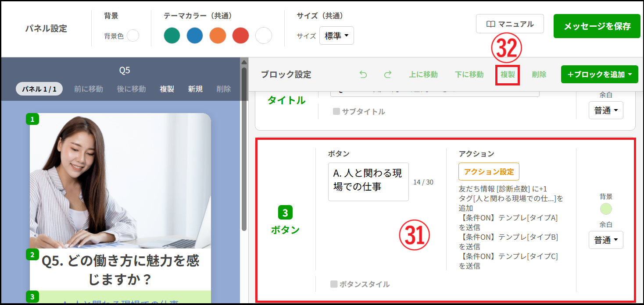Open the マニュアル book button
The width and height of the screenshot is (644, 305).
(x=510, y=24)
